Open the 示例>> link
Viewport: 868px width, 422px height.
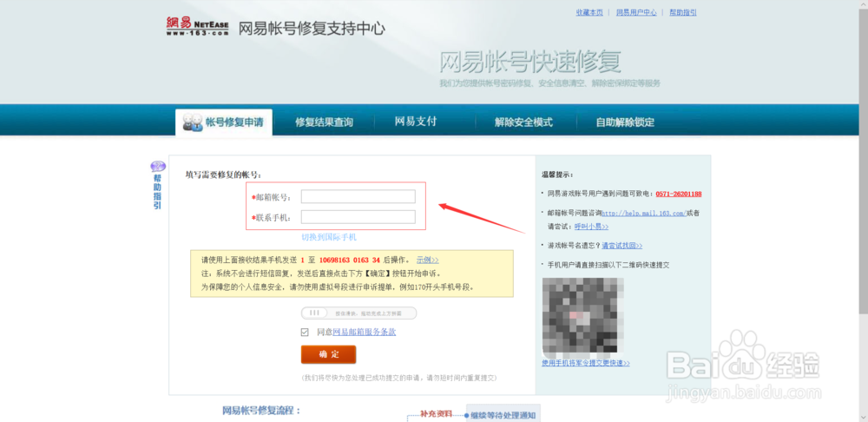[427, 260]
